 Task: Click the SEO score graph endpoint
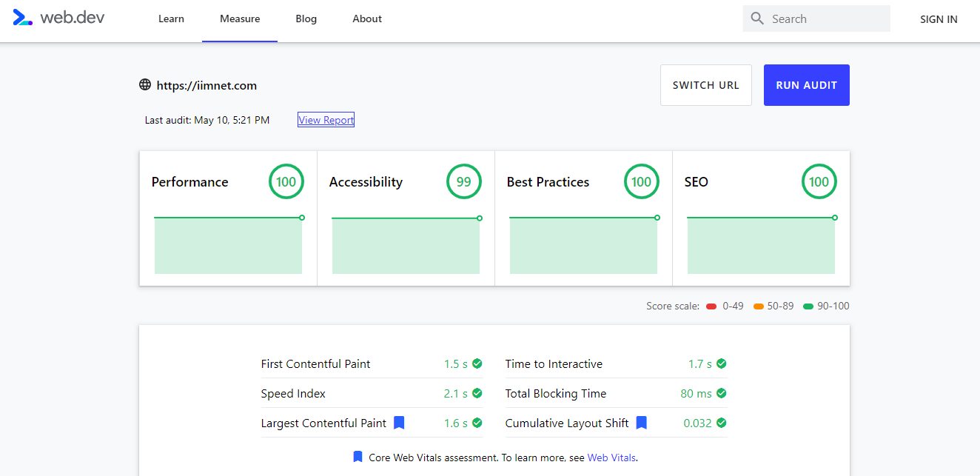click(x=835, y=218)
